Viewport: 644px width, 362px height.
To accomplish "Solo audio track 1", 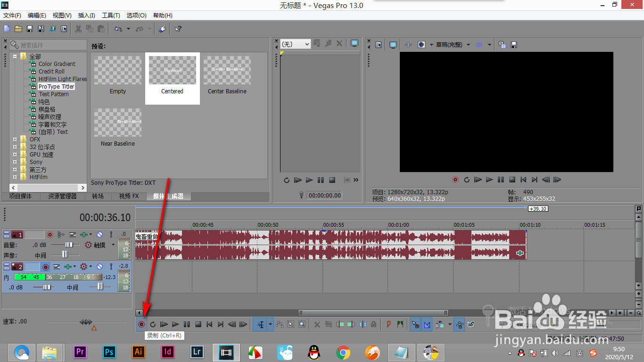I will point(111,234).
